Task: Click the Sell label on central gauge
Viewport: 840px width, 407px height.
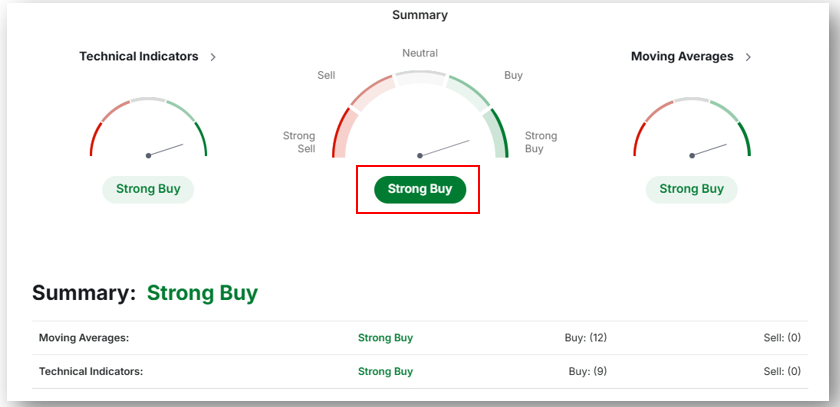Action: [x=326, y=76]
